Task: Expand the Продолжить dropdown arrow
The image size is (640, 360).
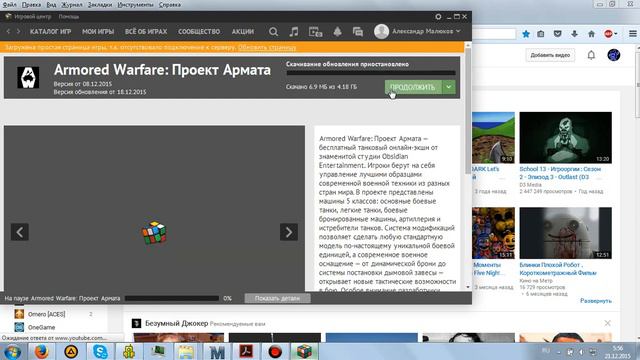Action: pos(449,87)
